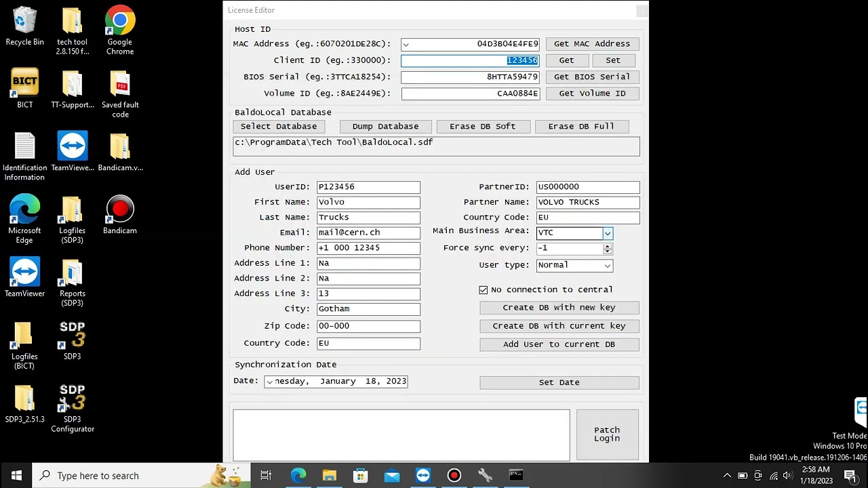Click Dump Database button
The height and width of the screenshot is (488, 868).
click(x=385, y=127)
